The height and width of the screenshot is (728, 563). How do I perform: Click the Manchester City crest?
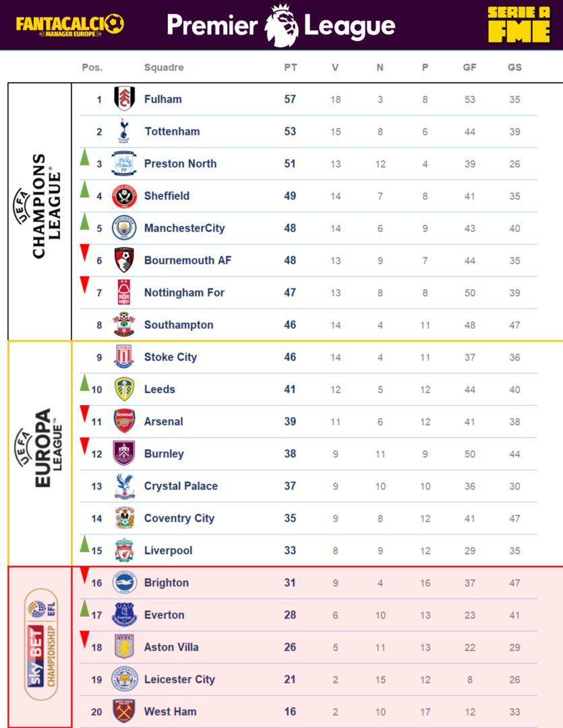point(124,229)
